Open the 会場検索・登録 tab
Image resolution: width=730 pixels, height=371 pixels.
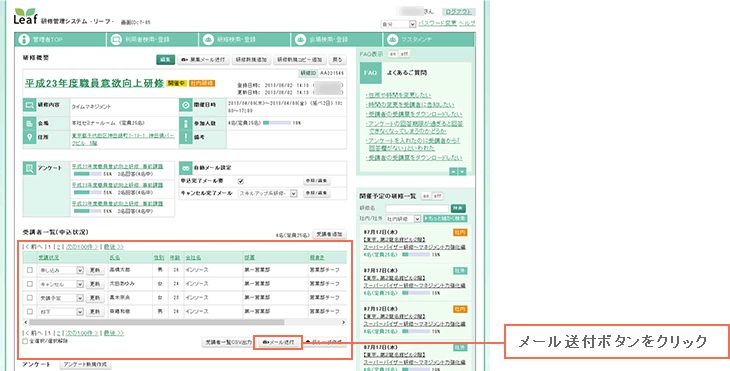[x=337, y=40]
